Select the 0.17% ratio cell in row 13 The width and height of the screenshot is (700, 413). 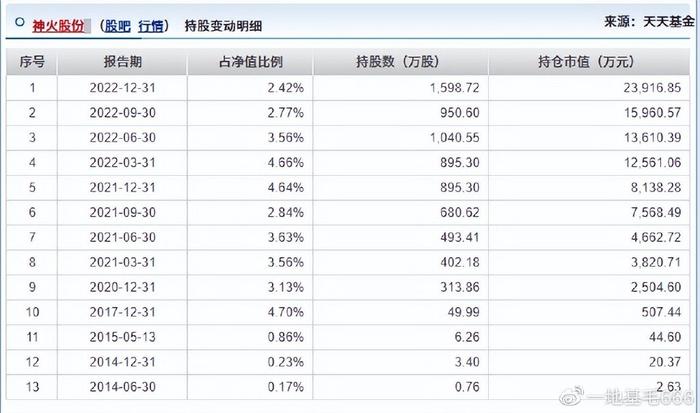coord(250,387)
